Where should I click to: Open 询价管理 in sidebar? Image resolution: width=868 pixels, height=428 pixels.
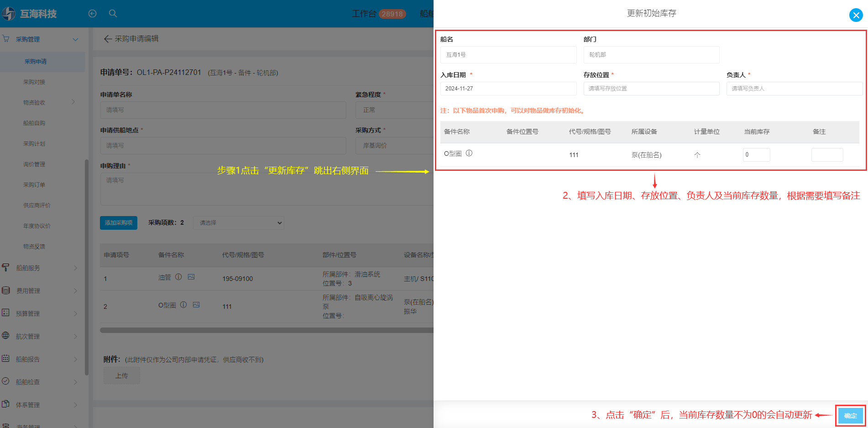34,164
